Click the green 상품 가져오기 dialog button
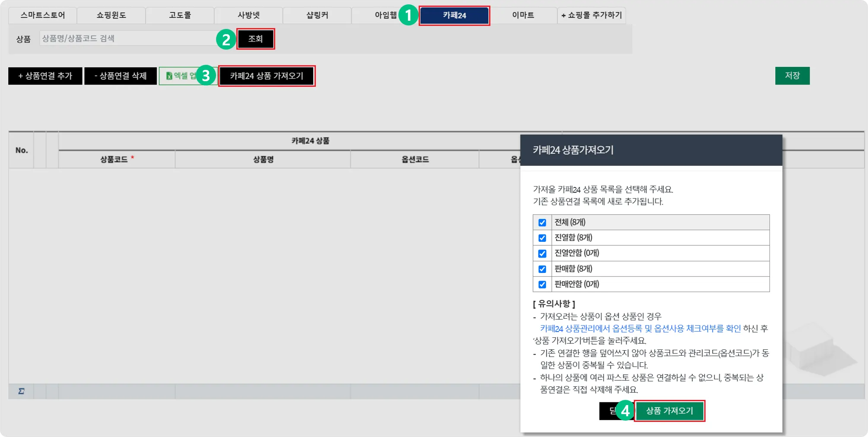Viewport: 868px width, 437px height. (x=670, y=411)
